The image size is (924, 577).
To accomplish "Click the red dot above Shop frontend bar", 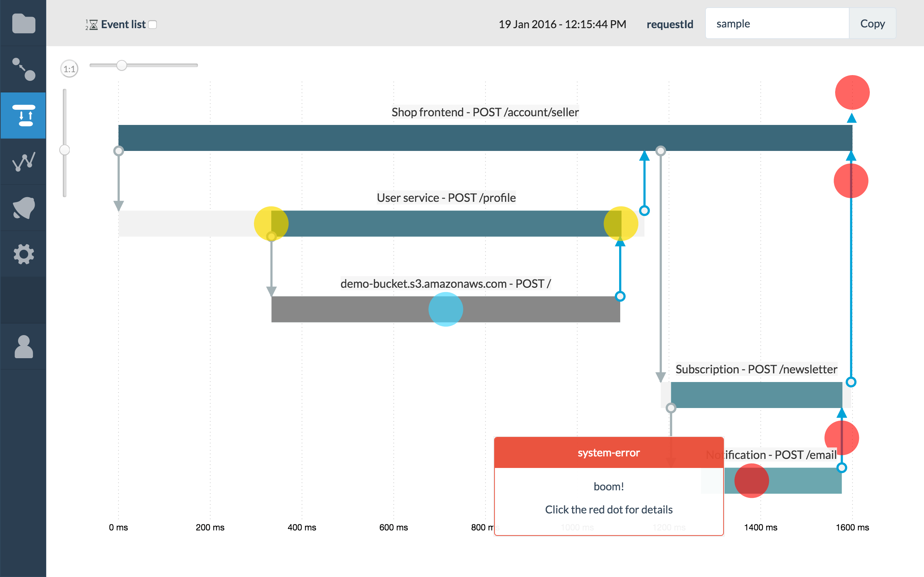I will tap(852, 92).
